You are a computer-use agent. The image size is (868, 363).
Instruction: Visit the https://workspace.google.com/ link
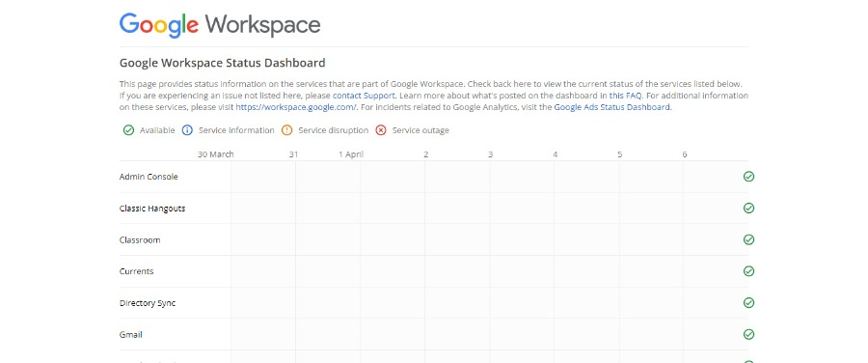click(x=297, y=107)
